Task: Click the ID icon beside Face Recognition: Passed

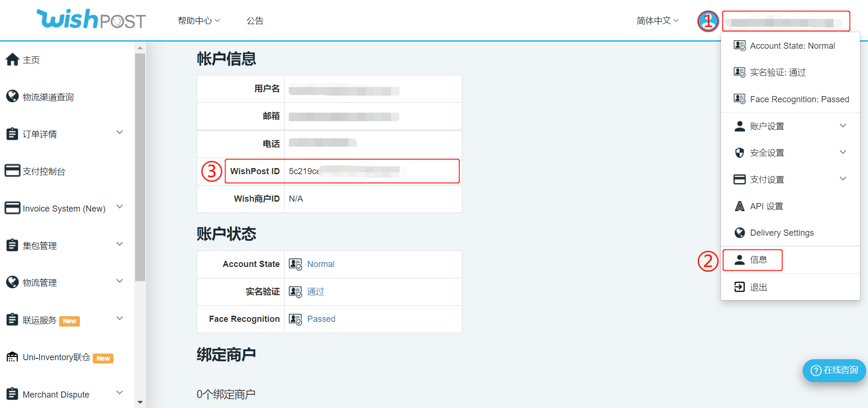Action: pos(739,98)
